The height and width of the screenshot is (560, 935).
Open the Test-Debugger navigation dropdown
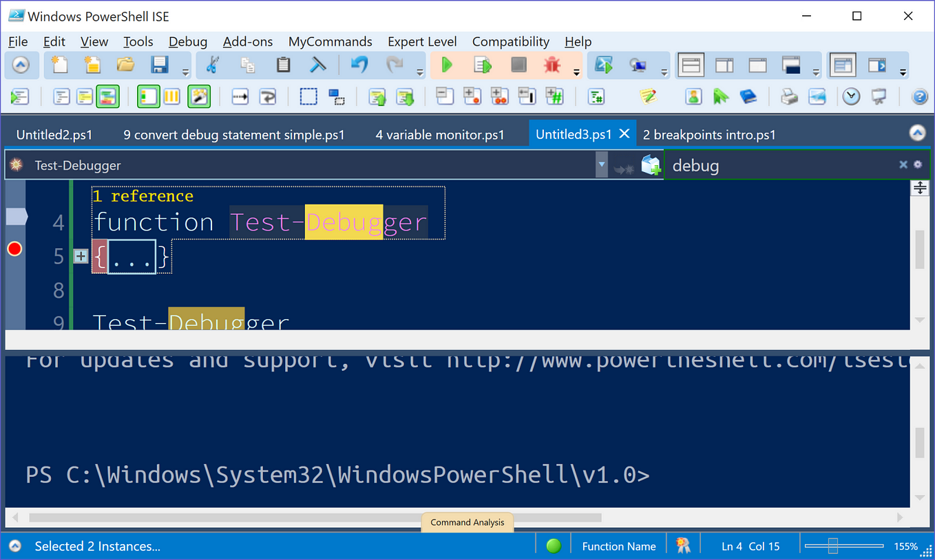coord(601,164)
